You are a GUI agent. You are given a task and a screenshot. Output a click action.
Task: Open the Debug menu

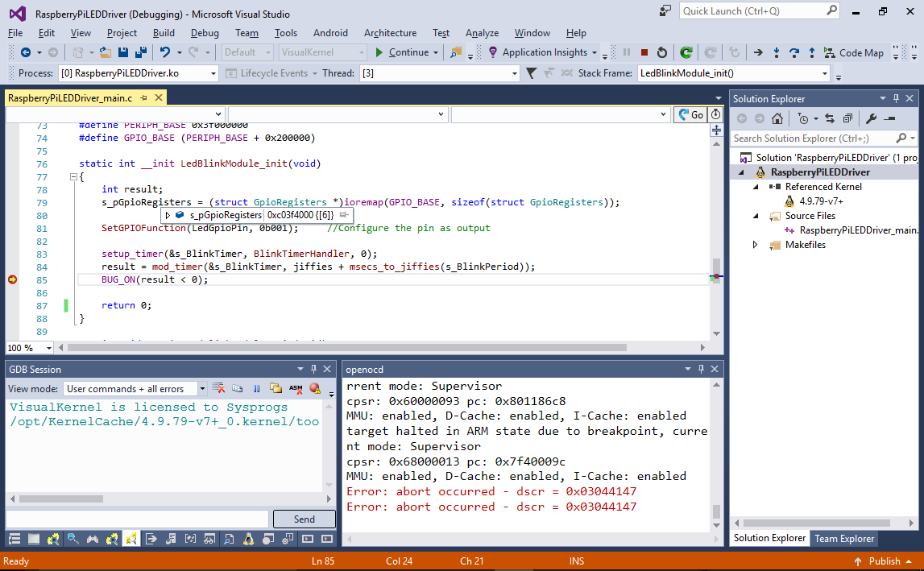point(205,33)
